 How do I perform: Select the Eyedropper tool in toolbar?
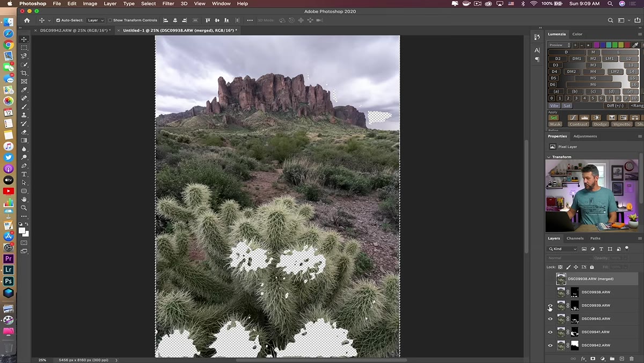pyautogui.click(x=24, y=90)
